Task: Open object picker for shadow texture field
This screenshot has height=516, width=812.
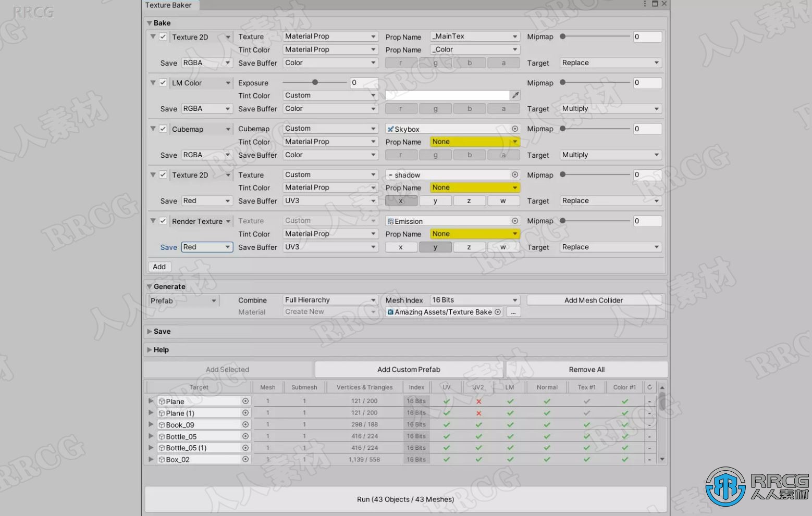Action: coord(514,175)
